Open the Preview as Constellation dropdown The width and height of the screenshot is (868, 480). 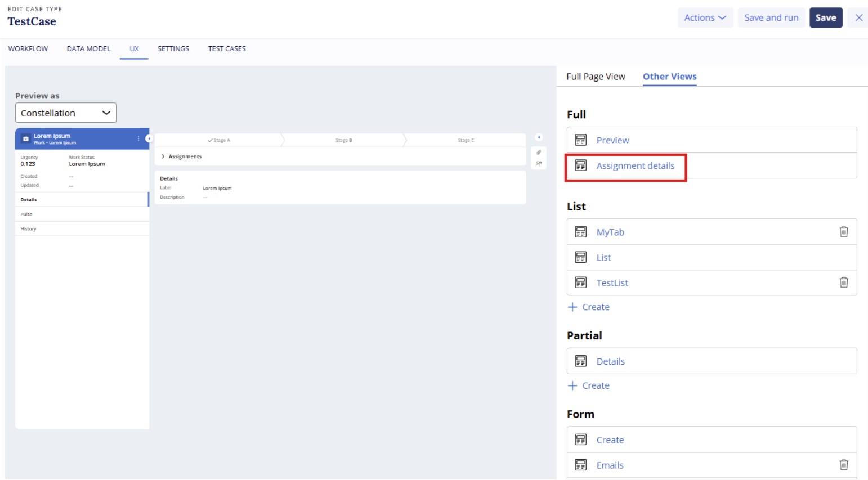(x=66, y=113)
